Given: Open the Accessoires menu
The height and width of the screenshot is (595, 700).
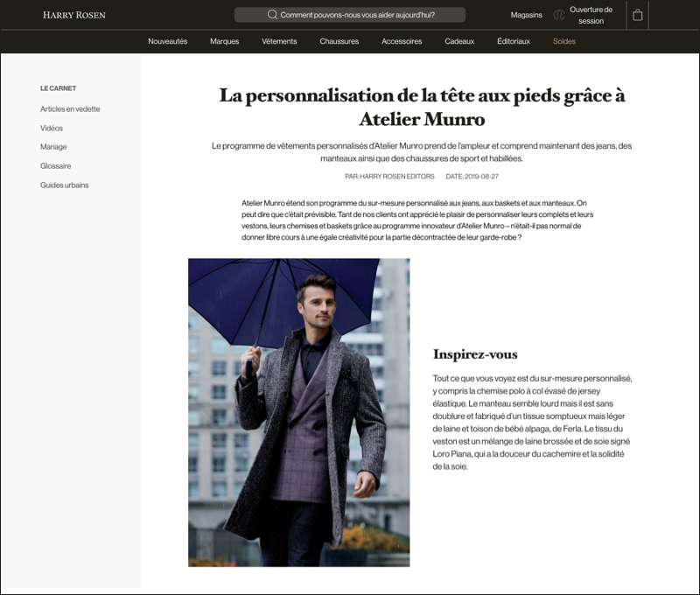Looking at the screenshot, I should point(402,41).
